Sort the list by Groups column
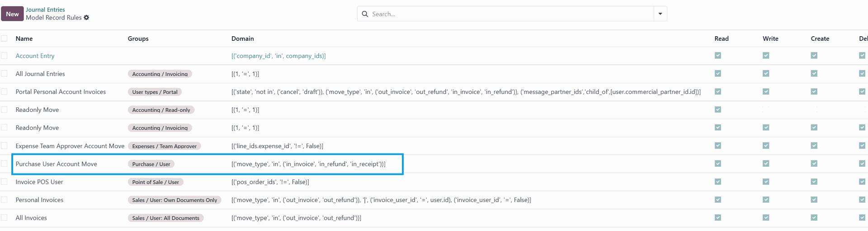868x231 pixels. click(x=138, y=38)
